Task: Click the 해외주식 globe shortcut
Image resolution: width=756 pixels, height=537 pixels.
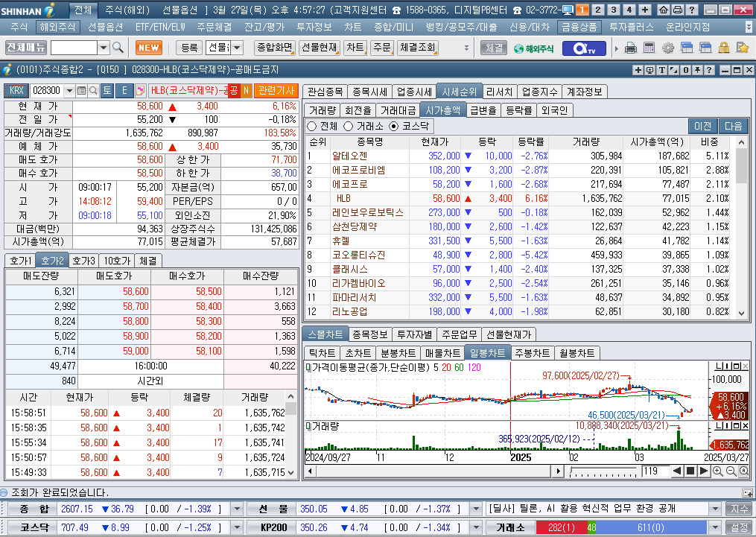Action: (533, 48)
